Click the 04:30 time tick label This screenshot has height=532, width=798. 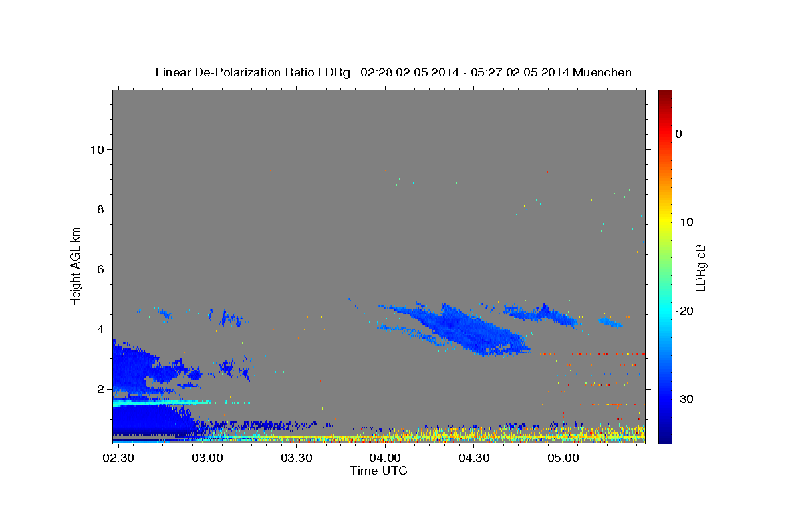(474, 459)
